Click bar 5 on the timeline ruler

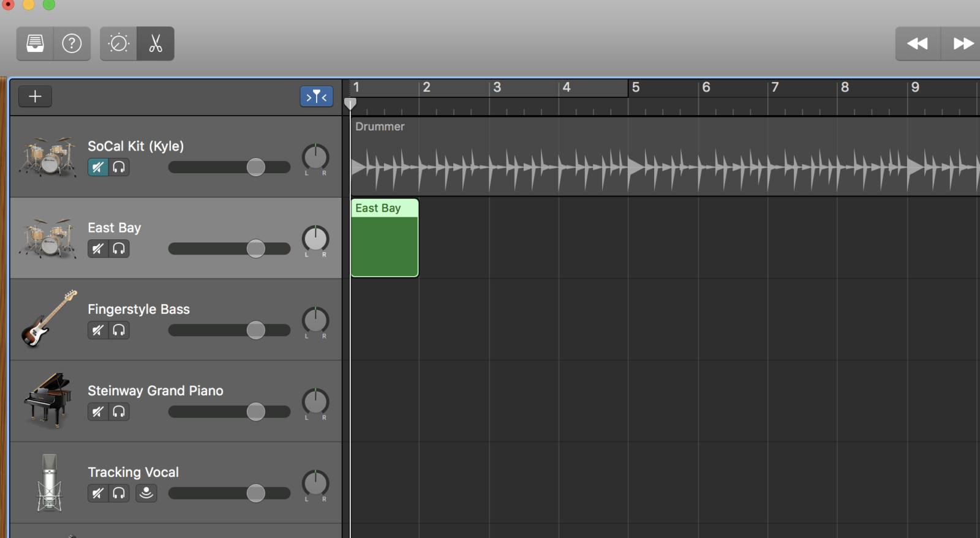636,88
